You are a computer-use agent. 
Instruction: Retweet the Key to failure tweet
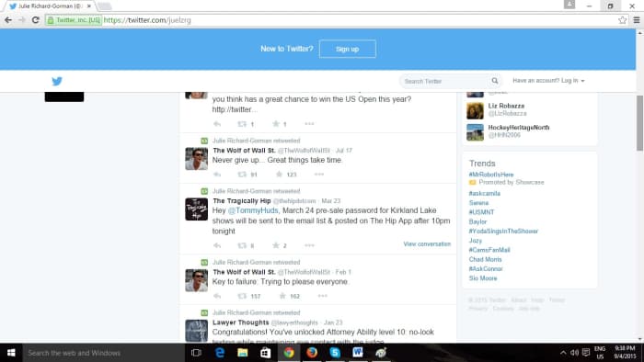click(242, 296)
